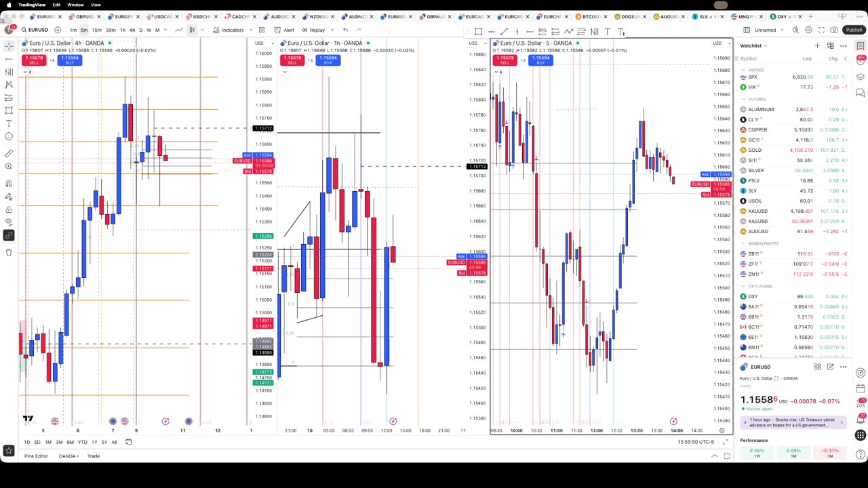The image size is (868, 488).
Task: Click the candlestick chart type icon
Action: click(x=192, y=30)
